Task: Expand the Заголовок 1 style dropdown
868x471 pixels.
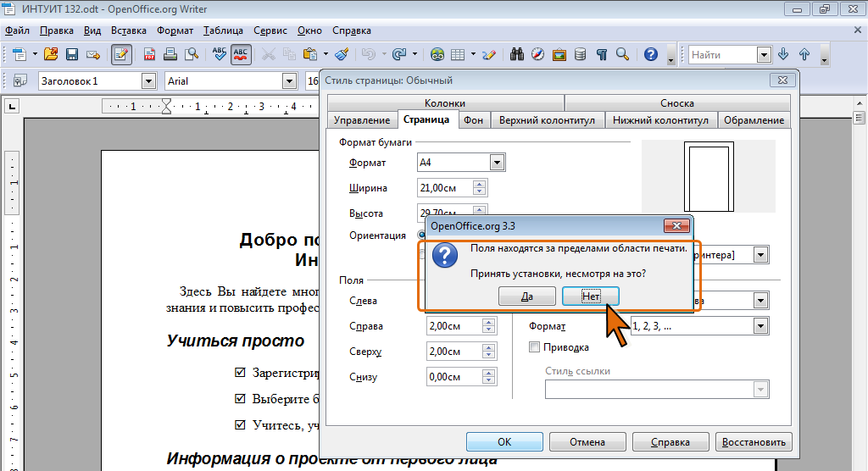Action: coord(148,81)
